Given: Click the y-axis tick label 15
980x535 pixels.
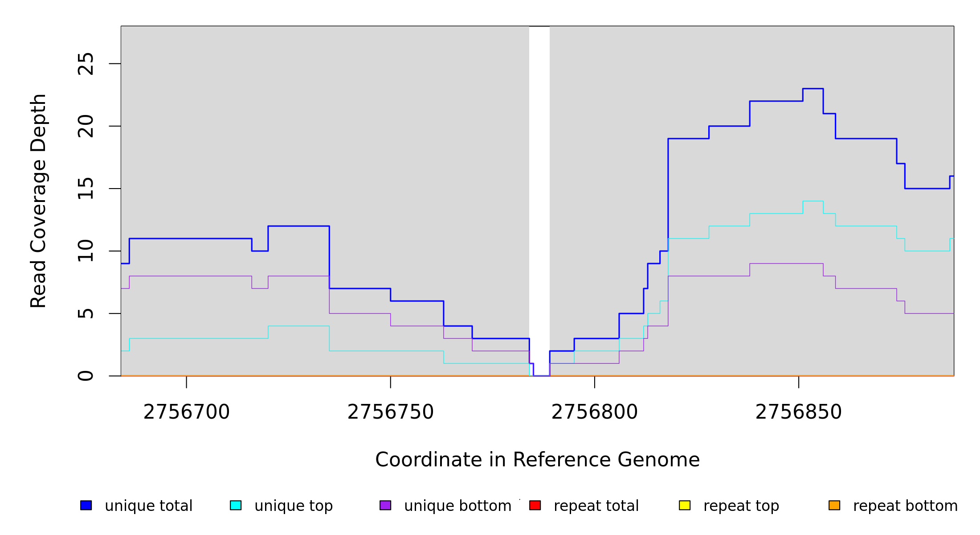Looking at the screenshot, I should tap(86, 189).
